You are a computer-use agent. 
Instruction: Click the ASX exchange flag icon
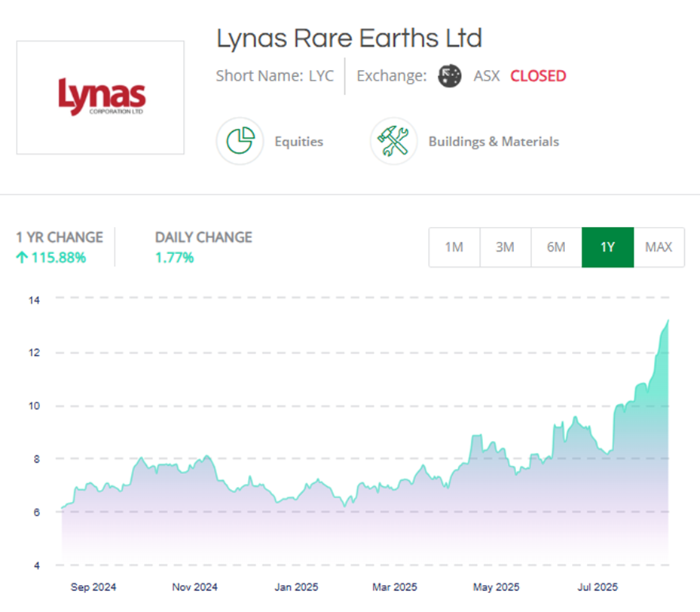click(x=450, y=76)
